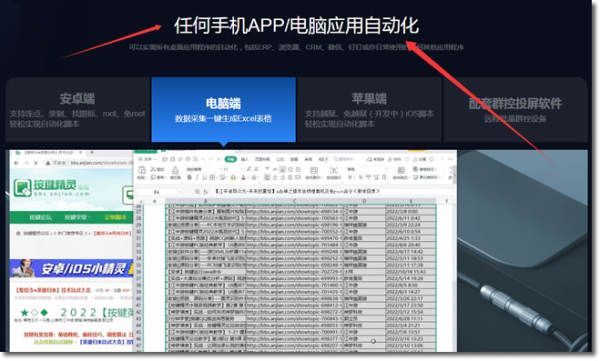Focus the browser address bar
600x361 pixels.
[89, 163]
